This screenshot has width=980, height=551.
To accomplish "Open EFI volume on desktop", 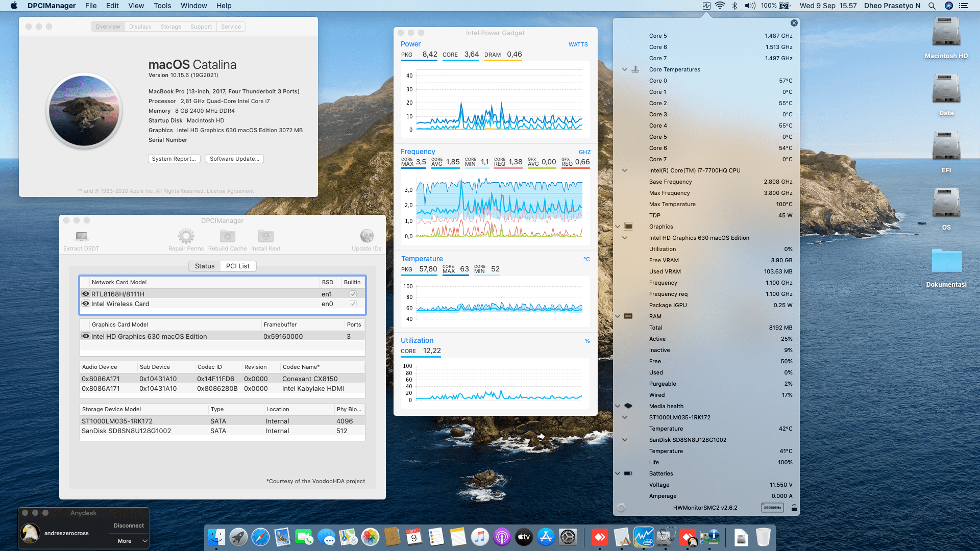I will [x=946, y=147].
